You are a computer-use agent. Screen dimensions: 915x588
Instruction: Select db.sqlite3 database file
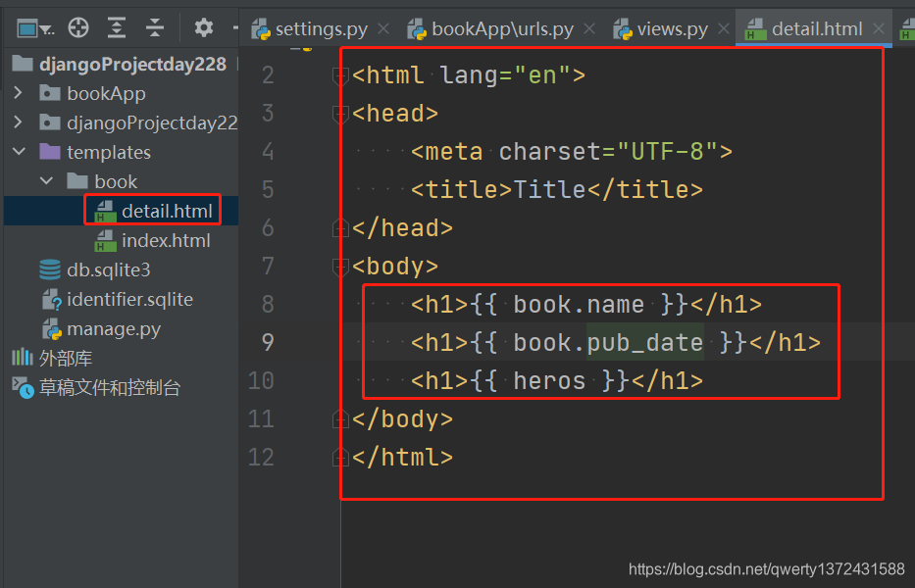click(95, 269)
